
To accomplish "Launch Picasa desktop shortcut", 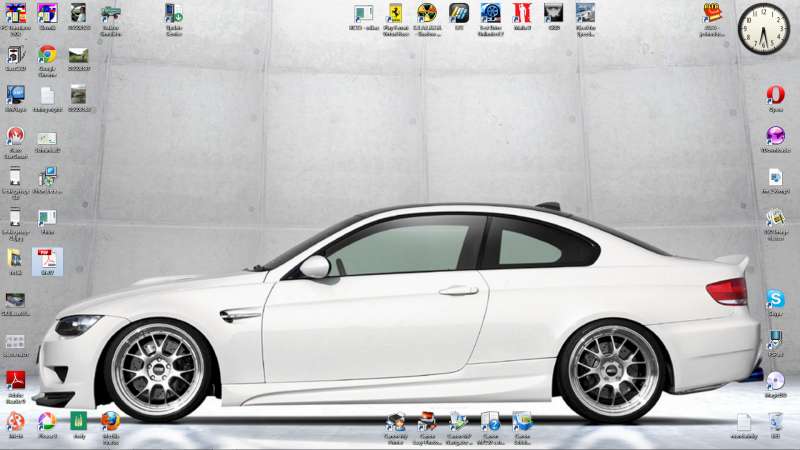I will click(x=47, y=421).
